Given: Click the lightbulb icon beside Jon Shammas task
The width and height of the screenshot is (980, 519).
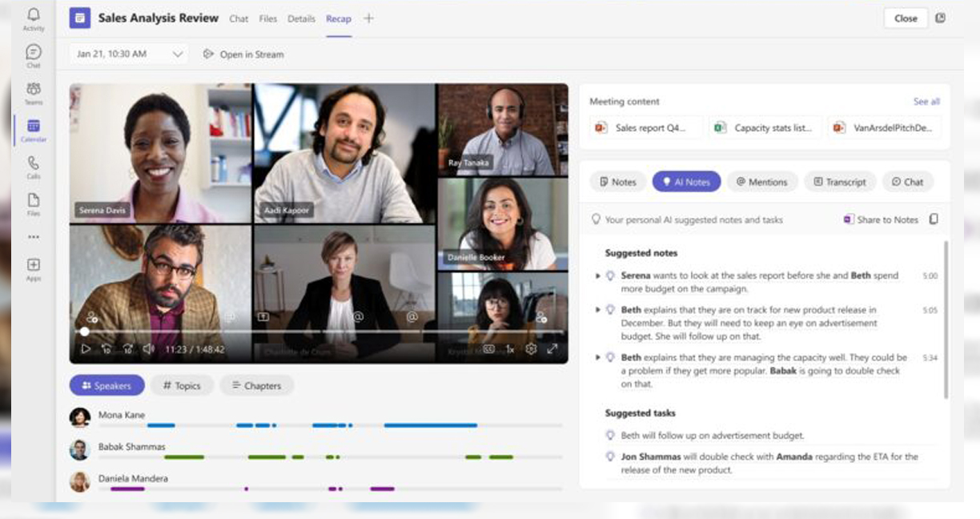Looking at the screenshot, I should click(610, 457).
